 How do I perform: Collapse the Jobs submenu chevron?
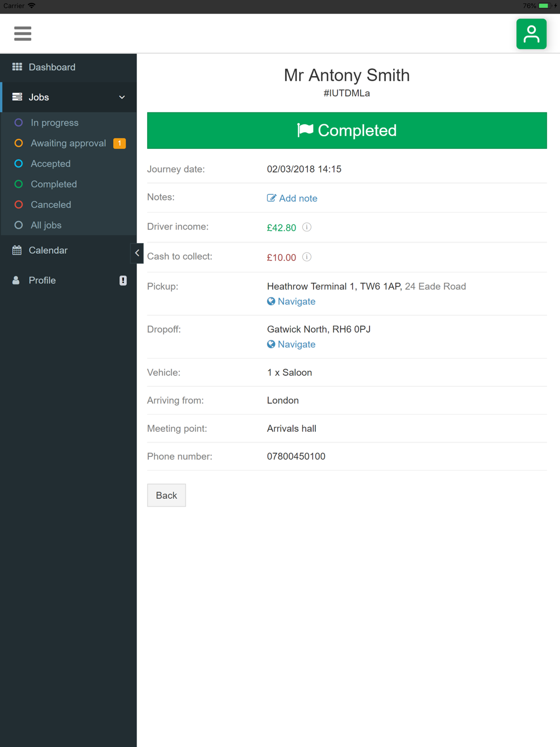click(x=122, y=97)
